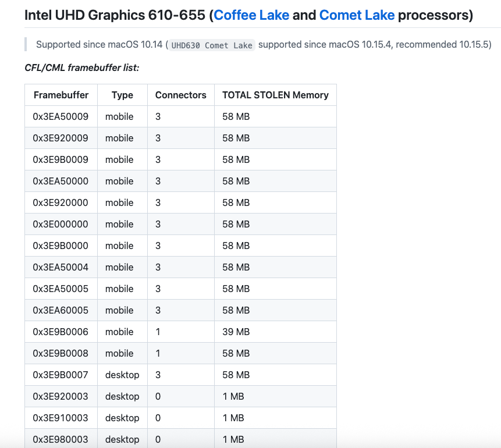The image size is (501, 448).
Task: Click framebuffer cell 0x3E920003
Action: tap(61, 396)
